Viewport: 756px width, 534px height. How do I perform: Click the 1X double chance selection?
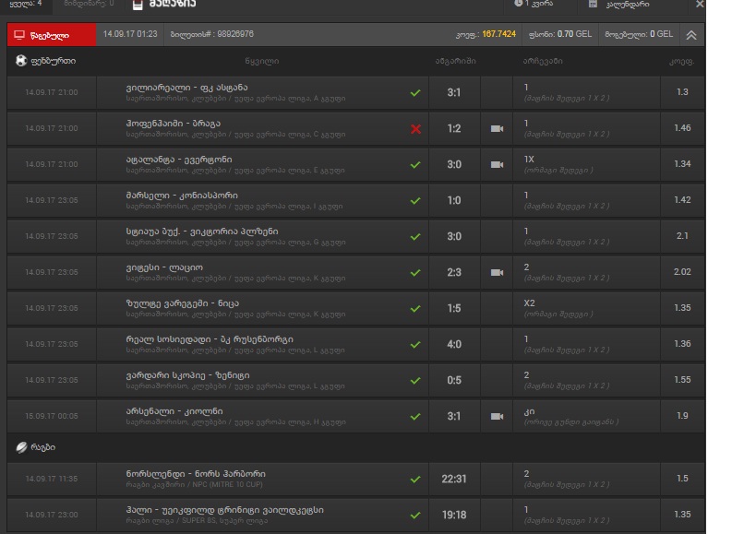click(529, 160)
